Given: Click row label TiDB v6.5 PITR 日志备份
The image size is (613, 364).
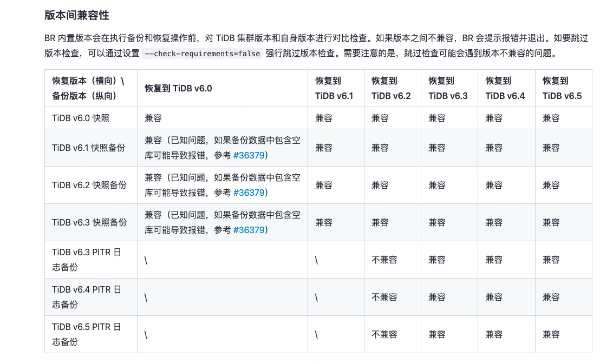Looking at the screenshot, I should [x=87, y=334].
